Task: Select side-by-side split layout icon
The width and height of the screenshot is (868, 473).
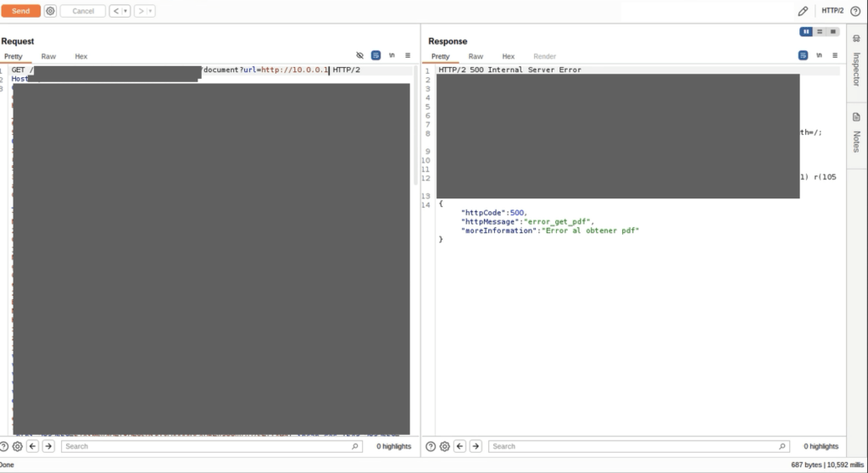Action: (806, 31)
